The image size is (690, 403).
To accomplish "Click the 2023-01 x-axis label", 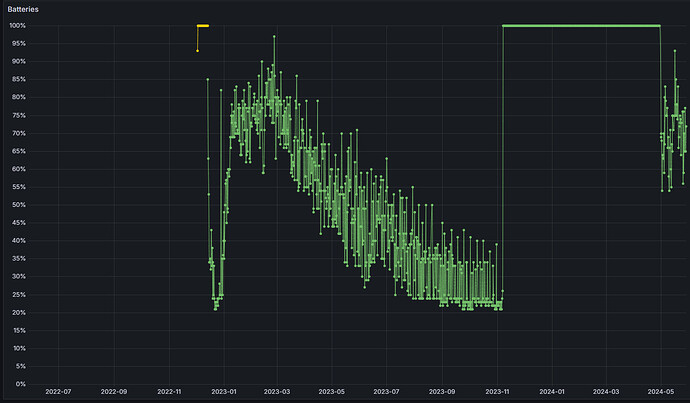I will pyautogui.click(x=224, y=392).
